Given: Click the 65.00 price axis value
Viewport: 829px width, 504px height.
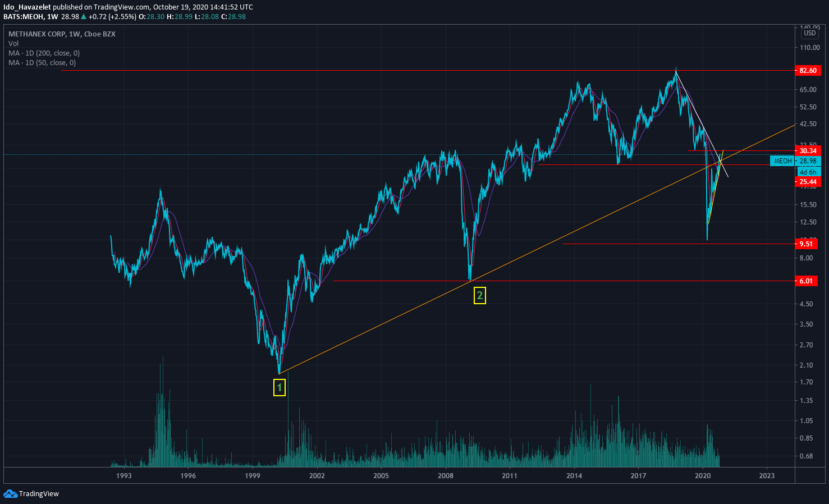Looking at the screenshot, I should point(808,90).
